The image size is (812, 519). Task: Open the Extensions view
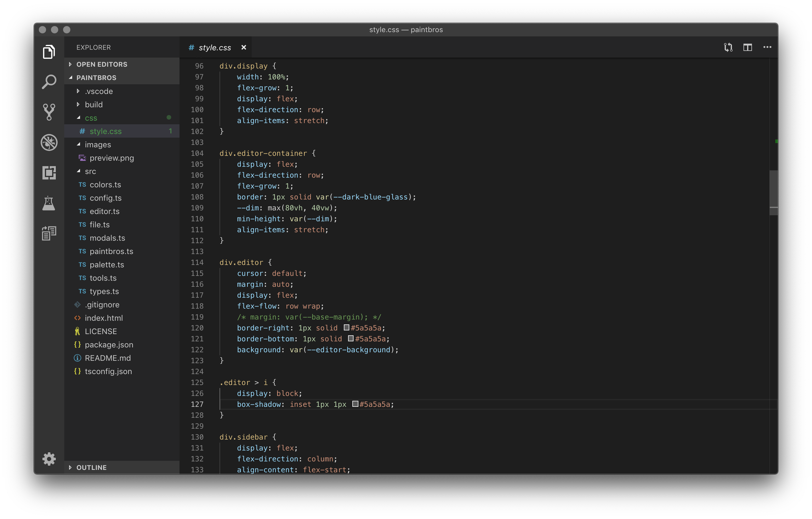[49, 173]
